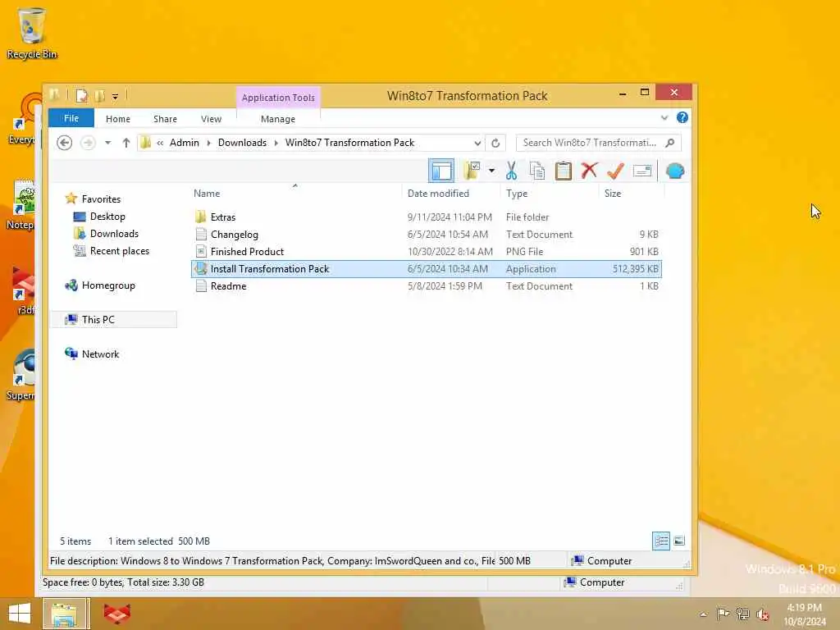Switch to Details view button
The height and width of the screenshot is (630, 840).
click(661, 541)
